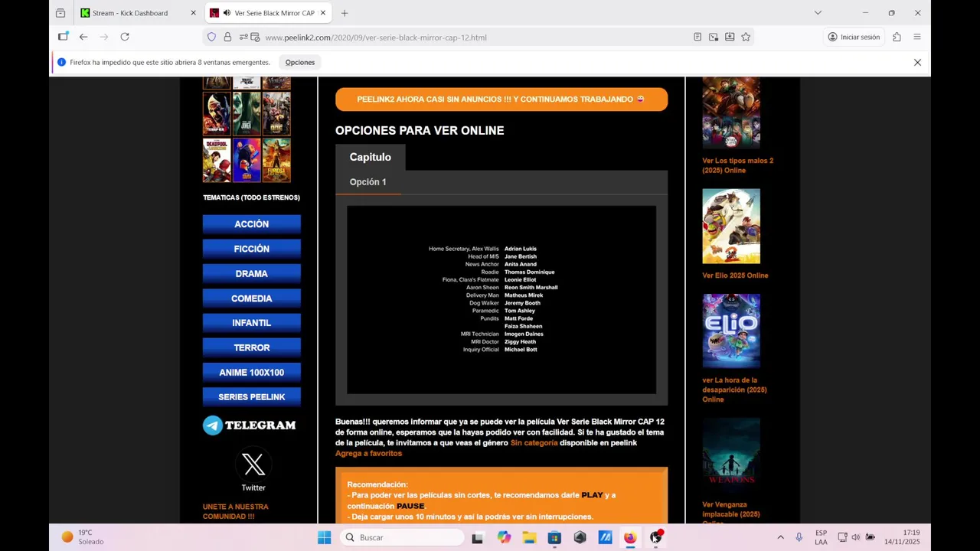Click the install/save page icon
Screen dimensions: 980x551
pyautogui.click(x=730, y=37)
